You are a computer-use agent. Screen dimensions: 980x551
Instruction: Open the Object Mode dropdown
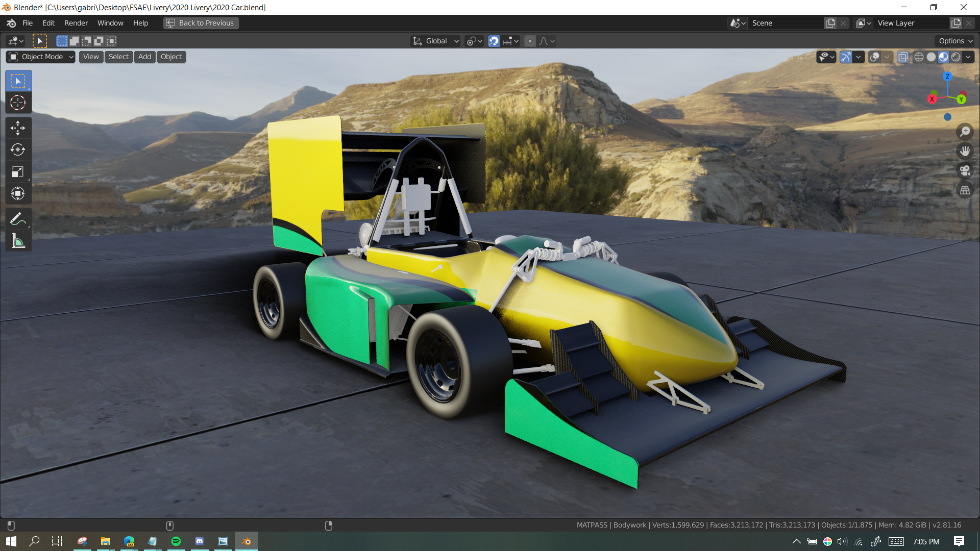pos(41,57)
